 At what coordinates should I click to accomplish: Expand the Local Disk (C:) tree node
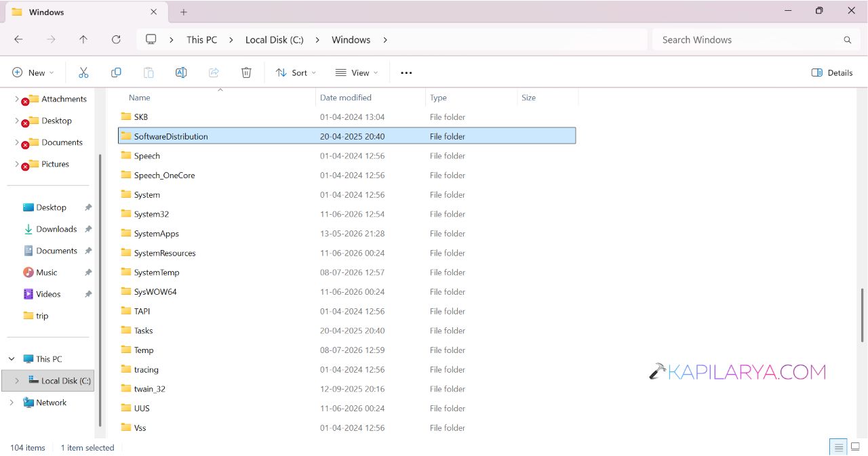click(x=16, y=381)
